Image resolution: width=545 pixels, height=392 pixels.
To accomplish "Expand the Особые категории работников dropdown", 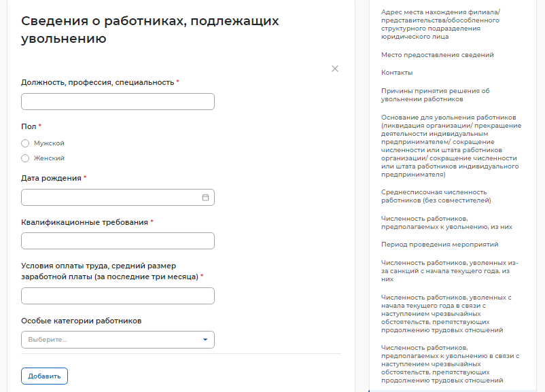I will pyautogui.click(x=118, y=340).
